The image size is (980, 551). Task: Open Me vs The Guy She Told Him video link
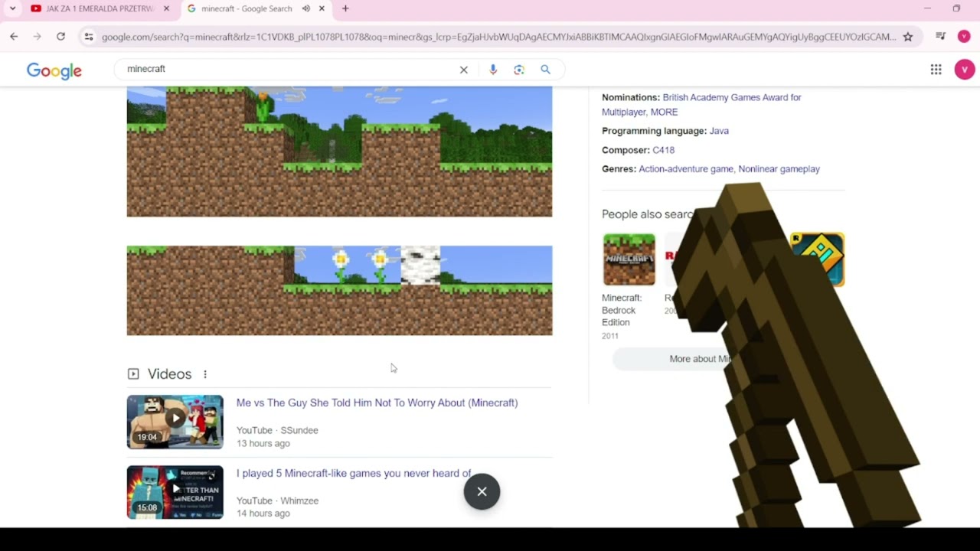377,403
